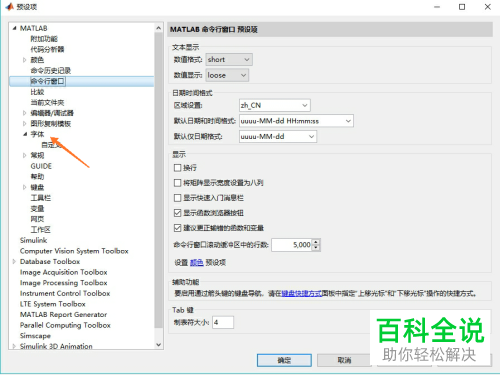
Task: Collapse the 字体 tree node
Action: [x=25, y=134]
